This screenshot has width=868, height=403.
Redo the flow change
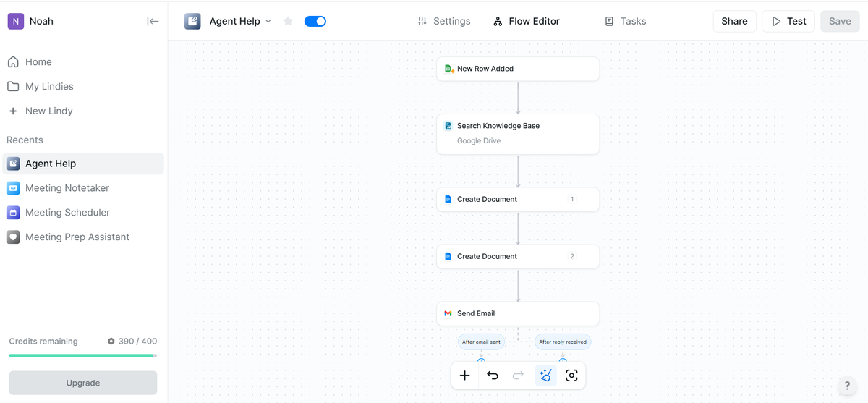(x=518, y=376)
